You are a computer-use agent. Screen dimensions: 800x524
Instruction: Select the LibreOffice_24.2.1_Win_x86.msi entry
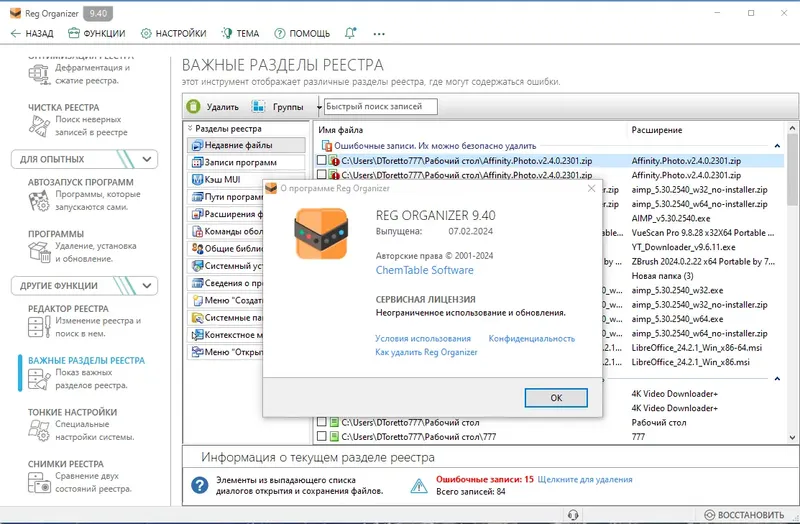[x=690, y=362]
